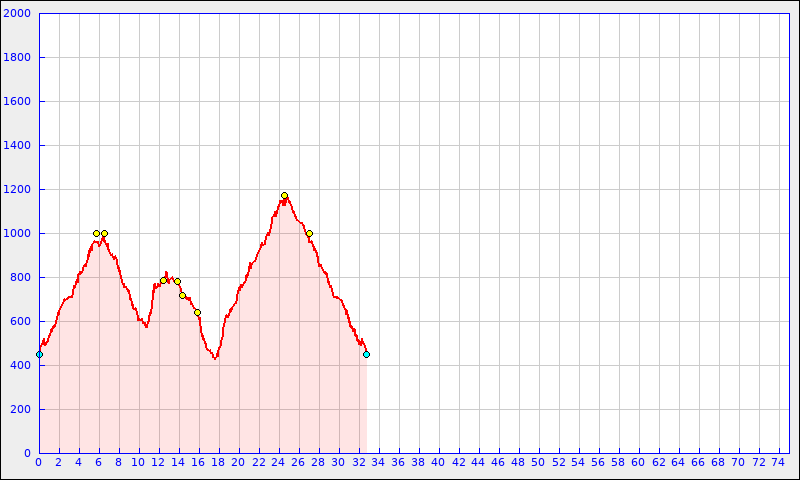Click the yellow marker near distance 14 at 780
The image size is (800, 480).
click(177, 281)
